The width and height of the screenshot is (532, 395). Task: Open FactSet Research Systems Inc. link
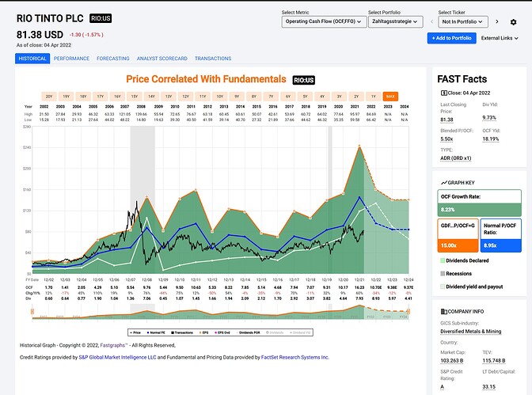pyautogui.click(x=294, y=357)
